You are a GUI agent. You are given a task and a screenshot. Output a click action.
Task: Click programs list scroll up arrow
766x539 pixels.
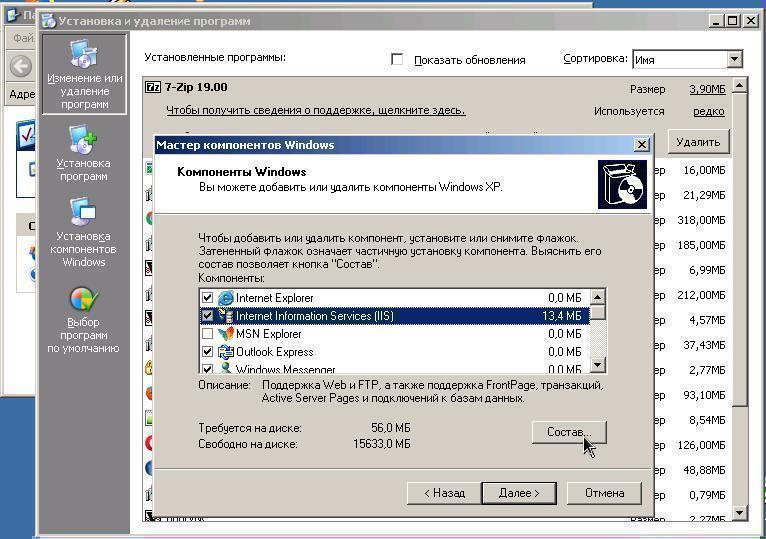740,86
